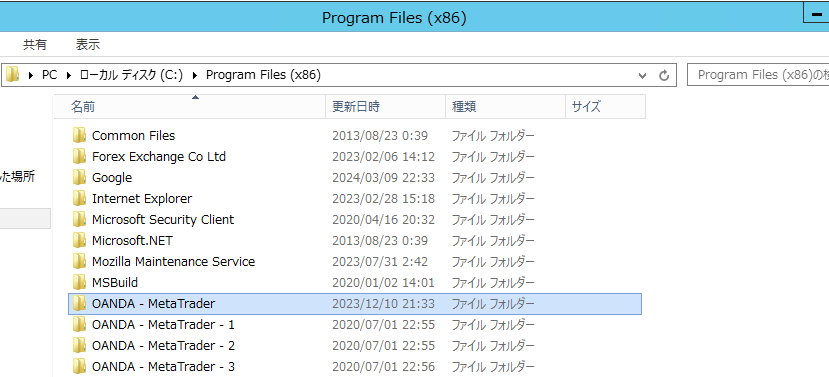
Task: Open the 共有 ribbon tab
Action: (35, 44)
